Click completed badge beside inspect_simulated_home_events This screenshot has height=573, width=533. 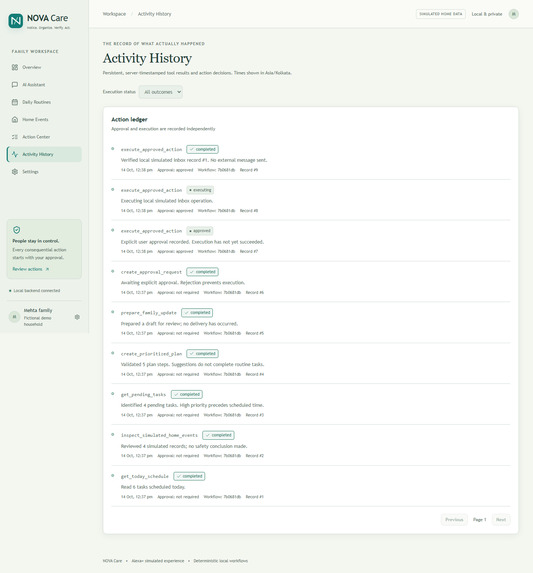click(218, 435)
